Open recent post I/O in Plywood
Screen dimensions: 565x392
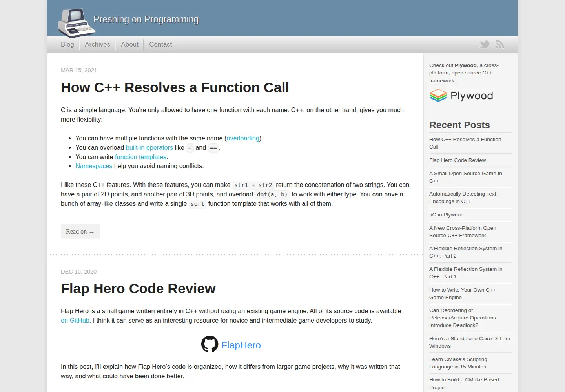tap(447, 214)
